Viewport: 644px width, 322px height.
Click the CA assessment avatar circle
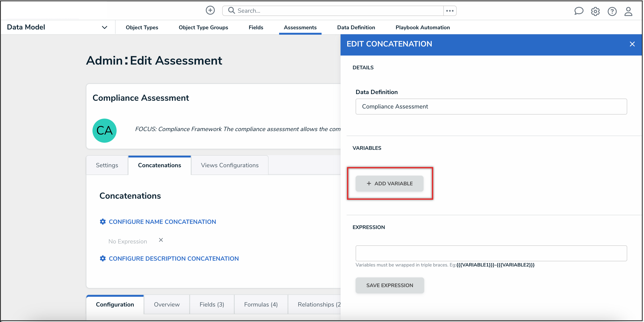click(x=105, y=131)
